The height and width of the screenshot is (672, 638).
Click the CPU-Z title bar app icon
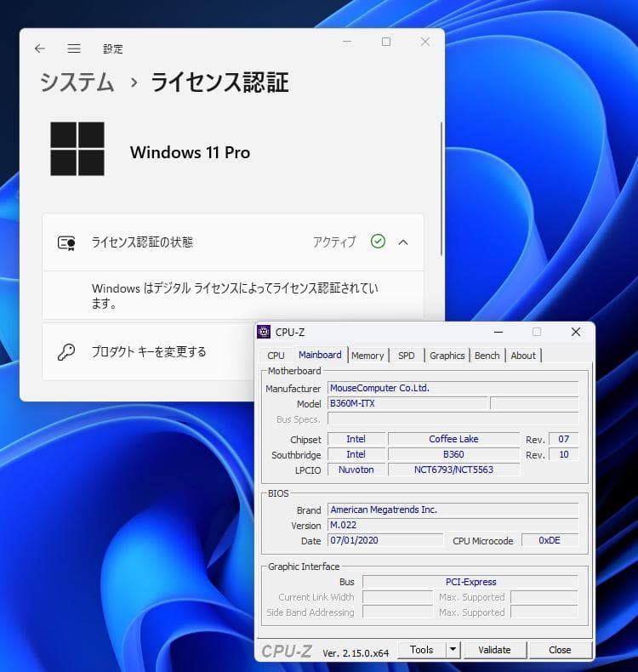pyautogui.click(x=264, y=332)
